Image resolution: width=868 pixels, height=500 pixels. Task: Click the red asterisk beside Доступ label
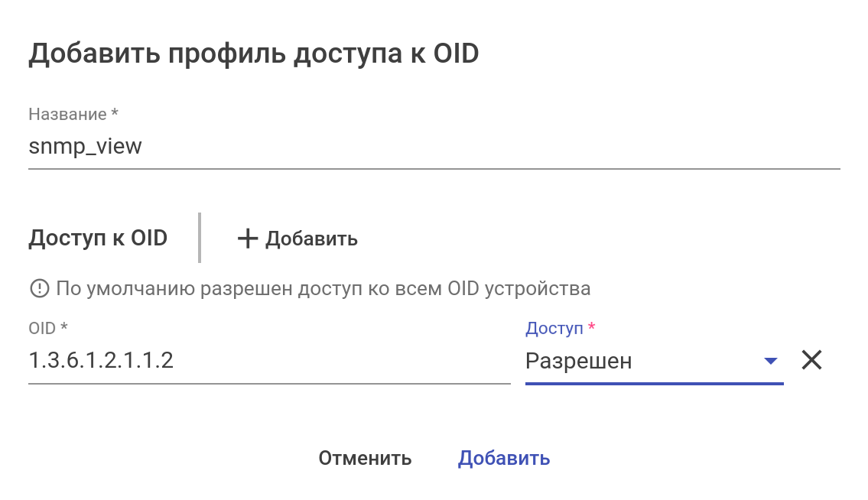591,329
